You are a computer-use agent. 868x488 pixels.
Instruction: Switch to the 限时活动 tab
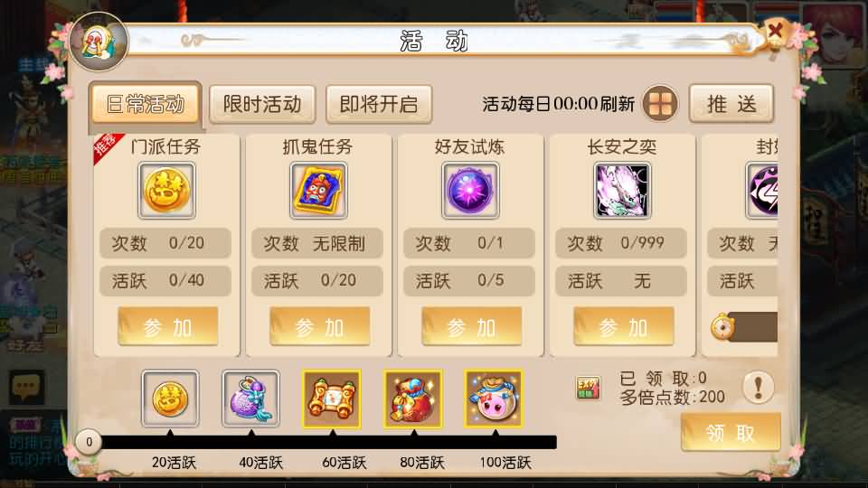pos(262,104)
